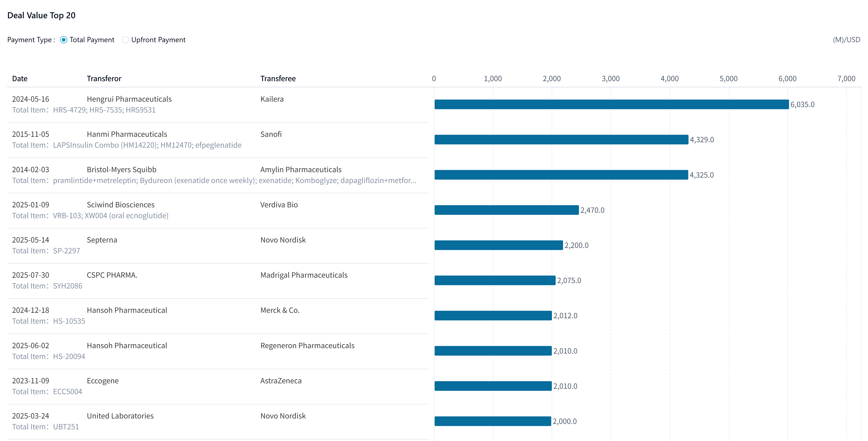Open Sciwind Biosciences transferor entry
Image resolution: width=868 pixels, height=441 pixels.
[121, 205]
